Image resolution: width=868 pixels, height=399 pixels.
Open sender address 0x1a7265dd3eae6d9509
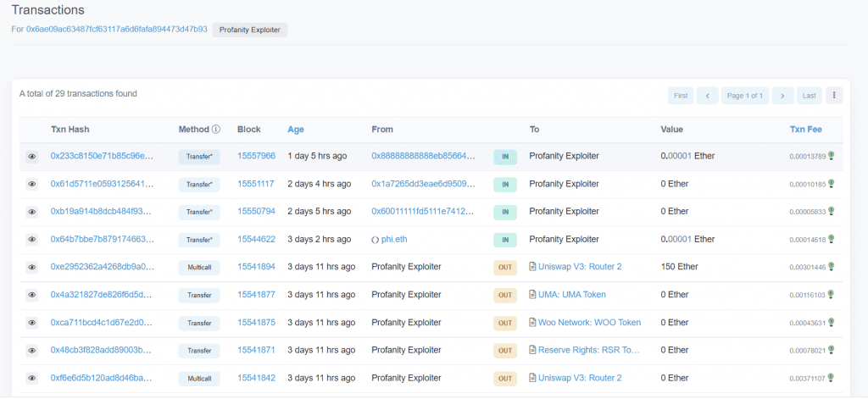click(x=424, y=184)
